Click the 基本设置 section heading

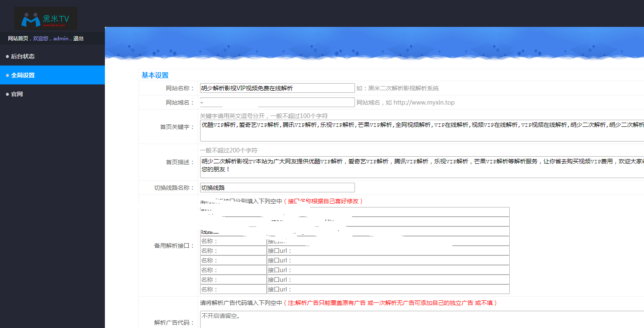pyautogui.click(x=155, y=75)
